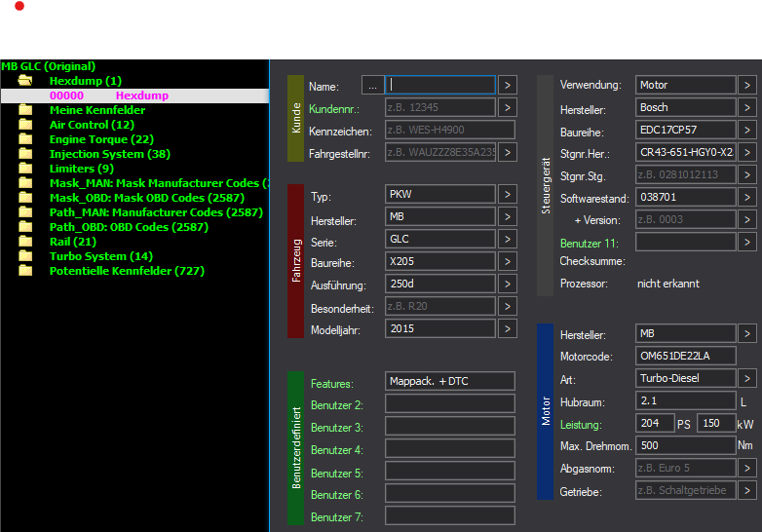Open the arrow next to Benutzer 11

(x=747, y=242)
